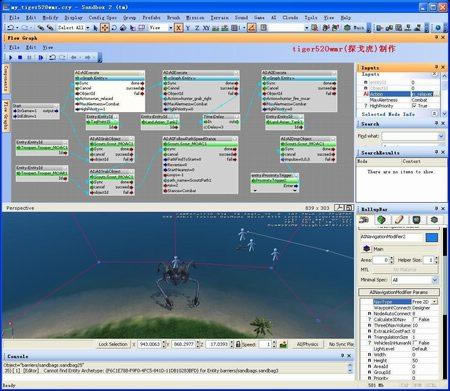Image resolution: width=450 pixels, height=391 pixels.
Task: Toggle VehiclesInHumanNav False checkbox
Action: pos(414,343)
